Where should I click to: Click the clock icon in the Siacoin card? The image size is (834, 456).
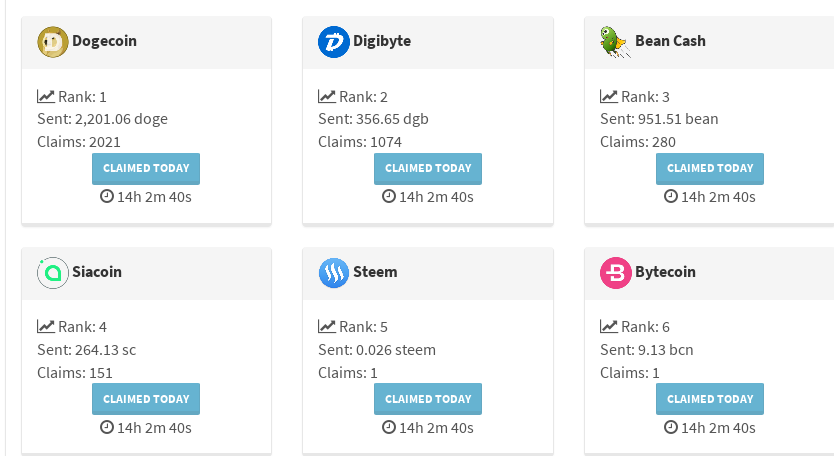(107, 427)
